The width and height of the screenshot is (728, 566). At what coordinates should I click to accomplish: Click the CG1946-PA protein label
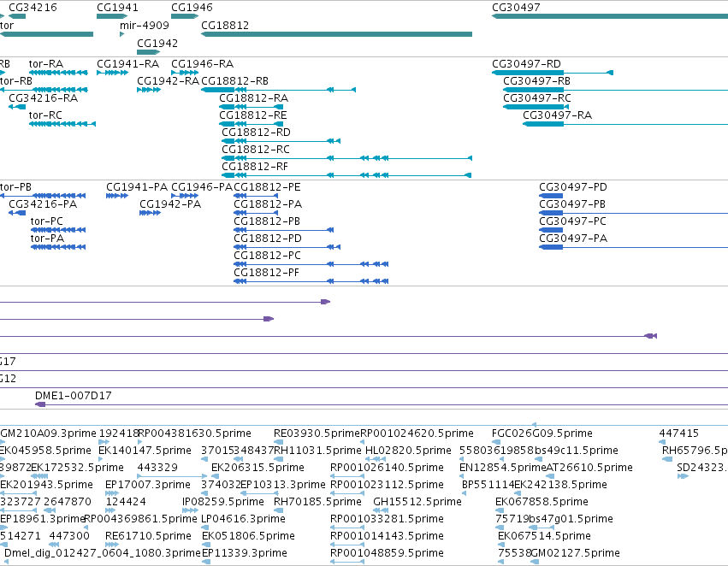coord(202,187)
